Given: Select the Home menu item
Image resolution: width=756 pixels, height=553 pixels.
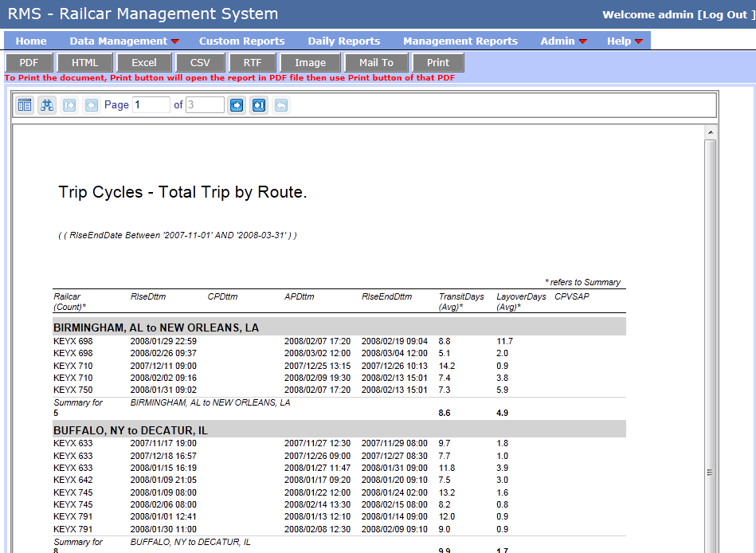Looking at the screenshot, I should [31, 41].
